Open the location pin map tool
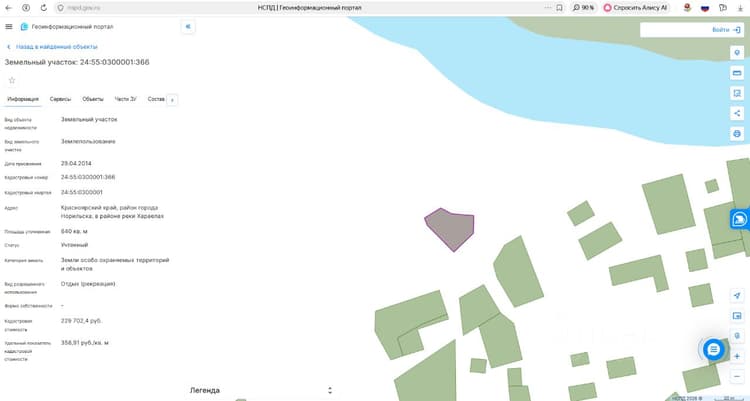Screen dimensions: 750x401 point(737,53)
